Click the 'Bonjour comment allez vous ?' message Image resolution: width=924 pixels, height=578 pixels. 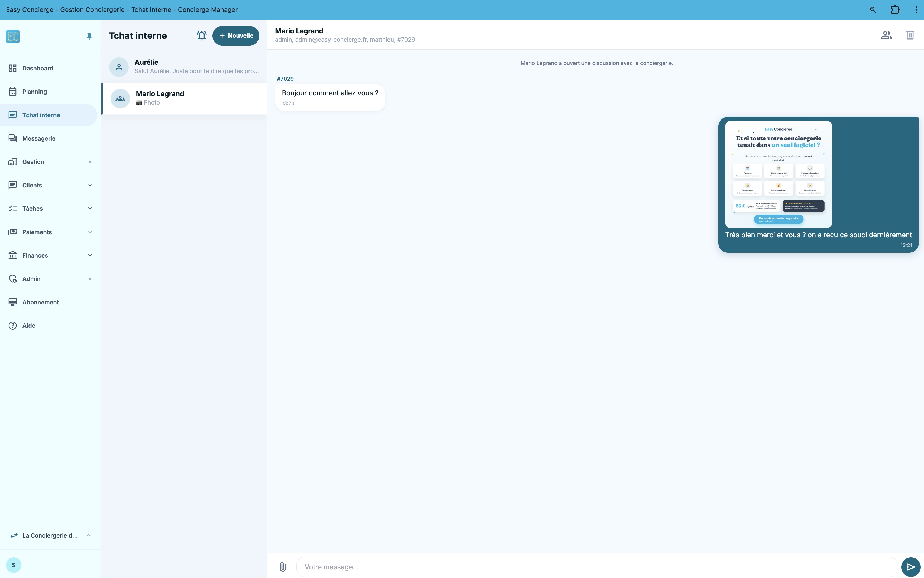pos(330,98)
